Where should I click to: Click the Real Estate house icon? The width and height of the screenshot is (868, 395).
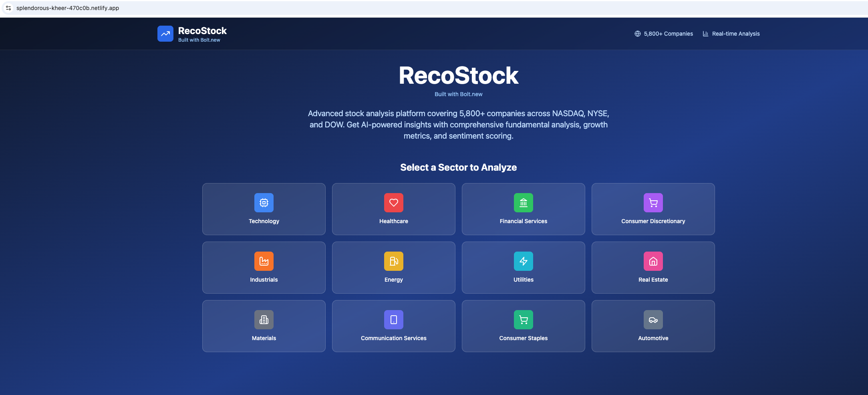[653, 261]
